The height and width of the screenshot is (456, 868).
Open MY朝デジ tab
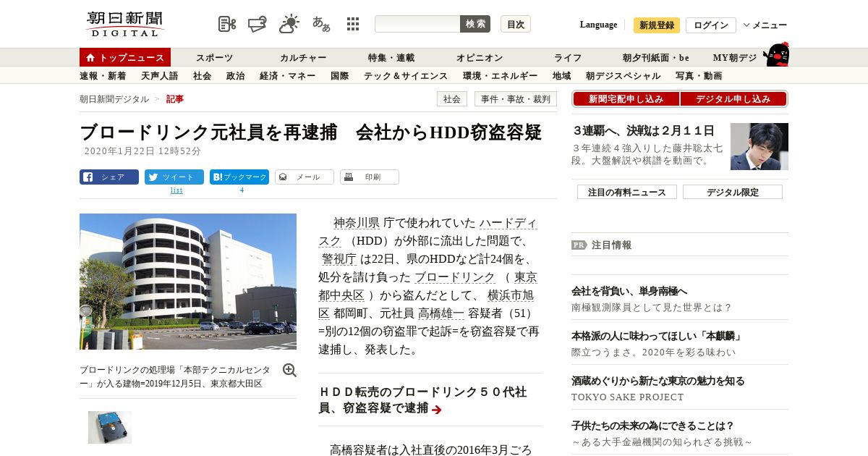tap(735, 58)
